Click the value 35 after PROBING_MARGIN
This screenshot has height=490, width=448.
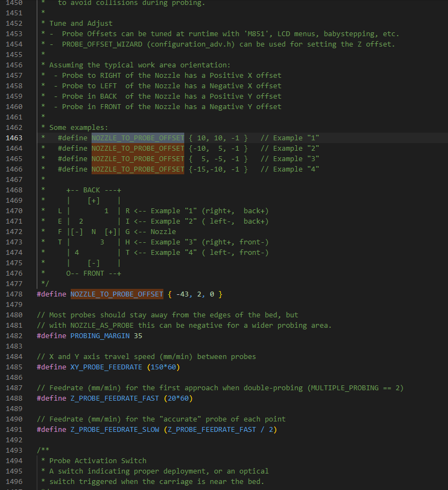(138, 335)
